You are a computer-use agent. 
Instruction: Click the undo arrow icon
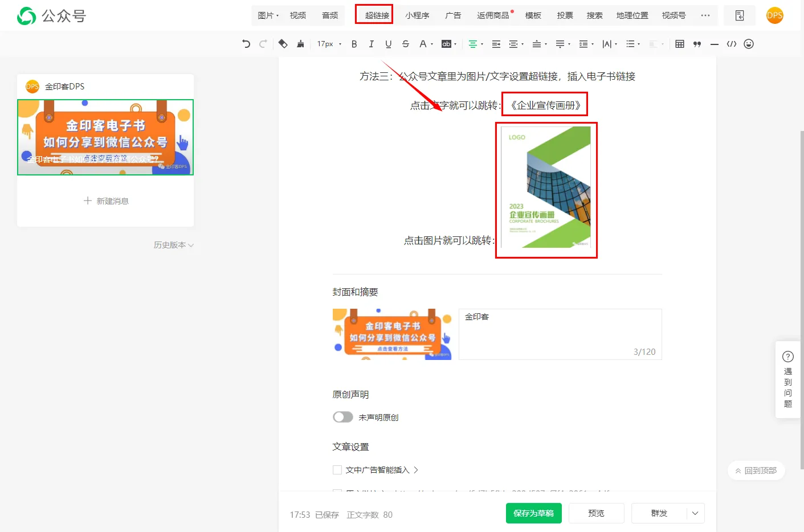(x=246, y=44)
